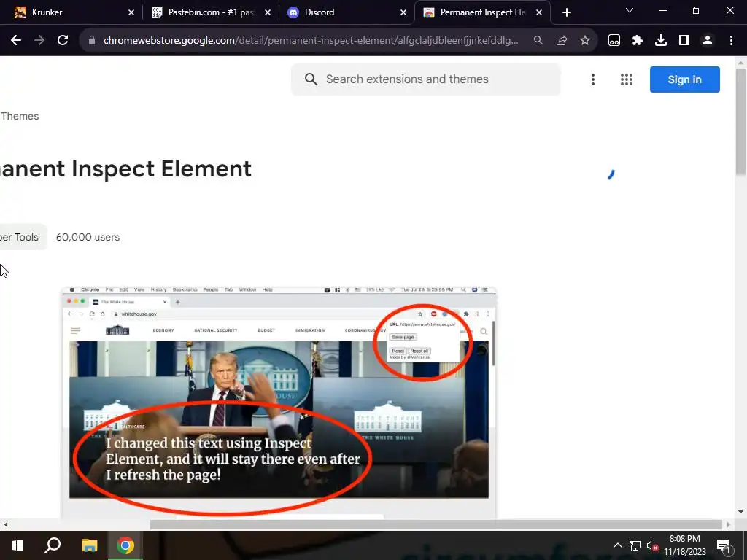Go back using the browser back arrow

coord(16,41)
